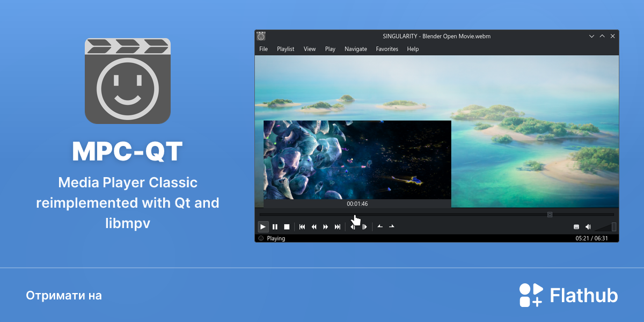Image resolution: width=644 pixels, height=322 pixels.
Task: Toggle subtitles icon
Action: [x=576, y=227]
